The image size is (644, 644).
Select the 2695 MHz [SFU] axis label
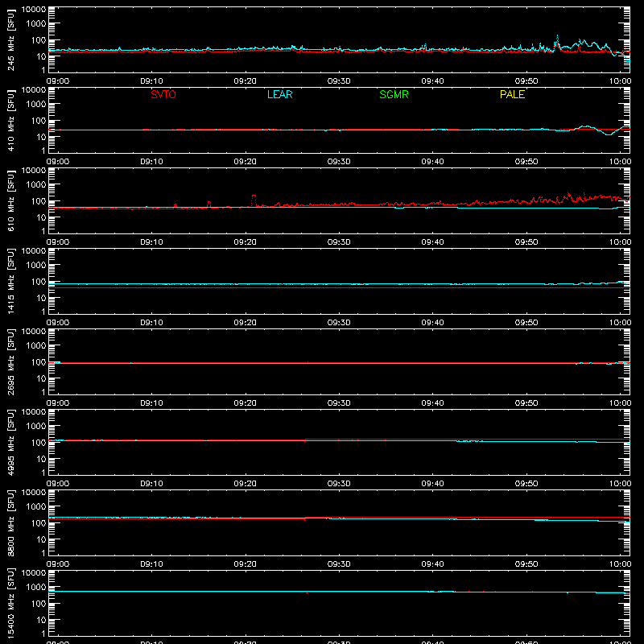(x=10, y=361)
